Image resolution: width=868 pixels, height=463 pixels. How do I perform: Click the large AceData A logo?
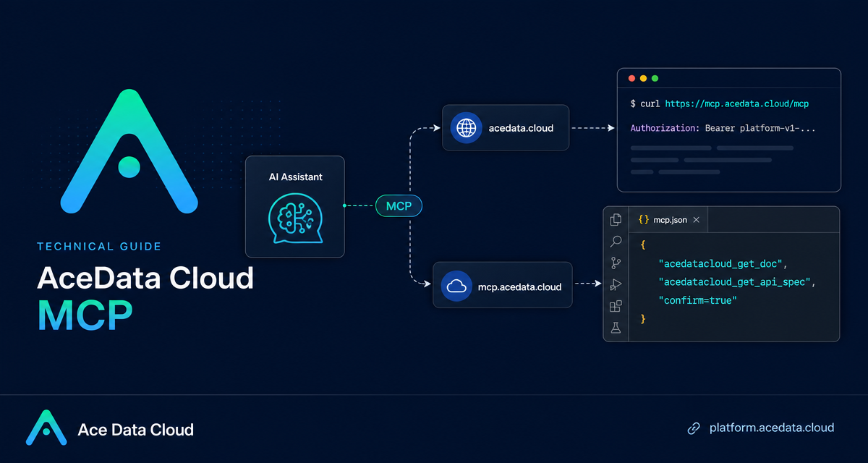pos(129,152)
